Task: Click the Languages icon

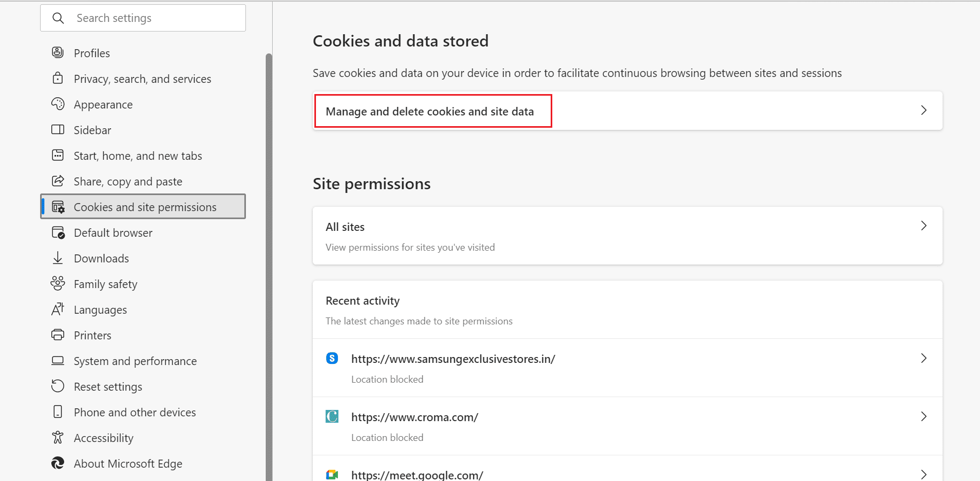Action: tap(58, 309)
